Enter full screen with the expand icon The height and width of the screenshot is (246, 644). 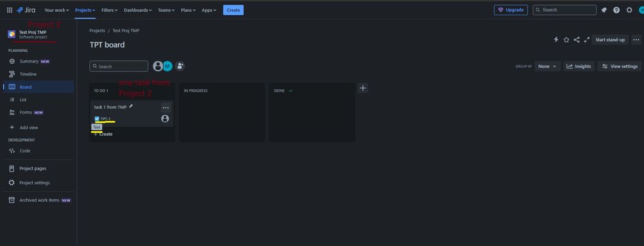(587, 40)
